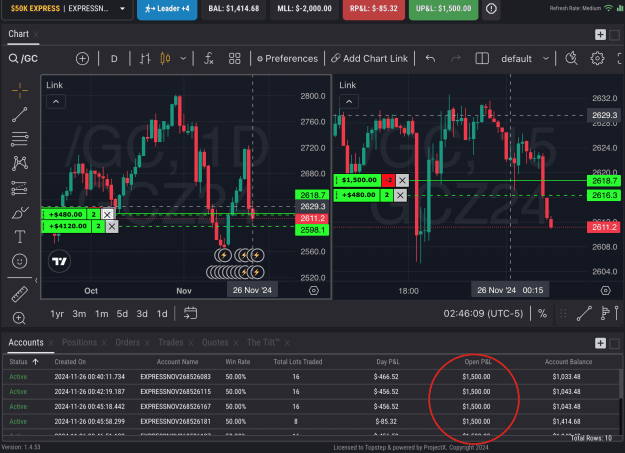
Task: Cancel the +$4120.00 order on daily chart
Action: (x=112, y=226)
